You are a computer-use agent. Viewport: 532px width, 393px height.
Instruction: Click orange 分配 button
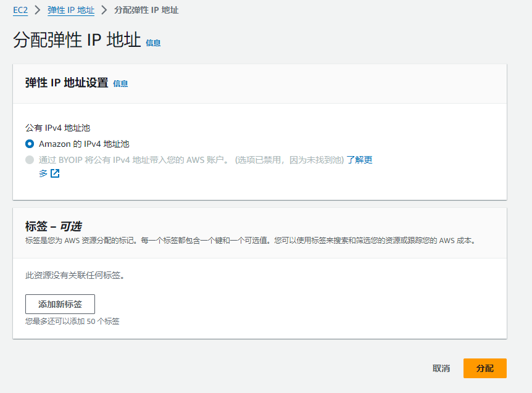coord(485,368)
